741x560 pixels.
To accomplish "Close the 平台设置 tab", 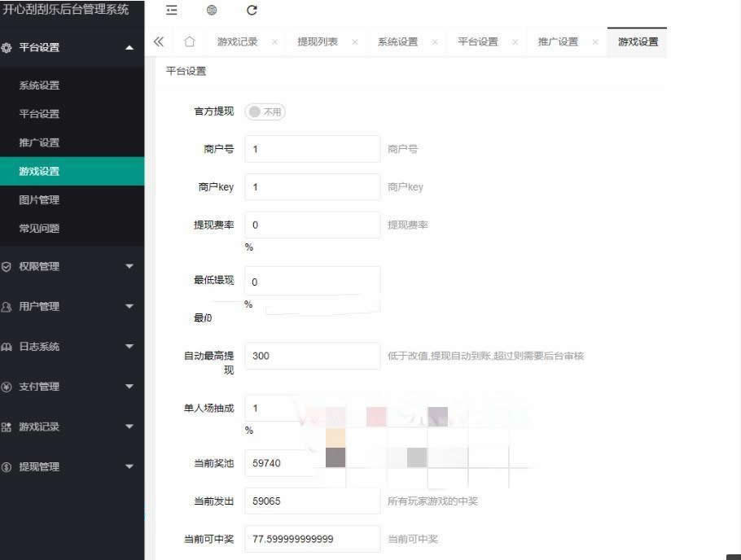I will (515, 42).
